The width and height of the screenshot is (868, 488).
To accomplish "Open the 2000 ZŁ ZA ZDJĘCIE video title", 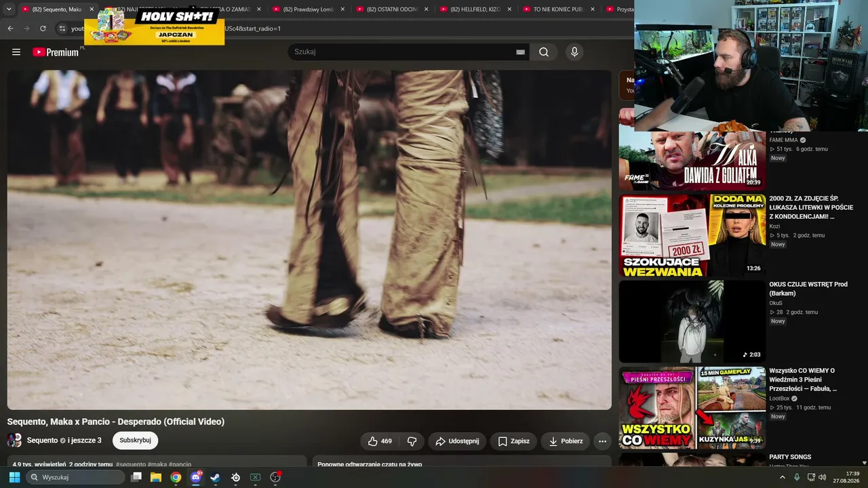I will 811,207.
